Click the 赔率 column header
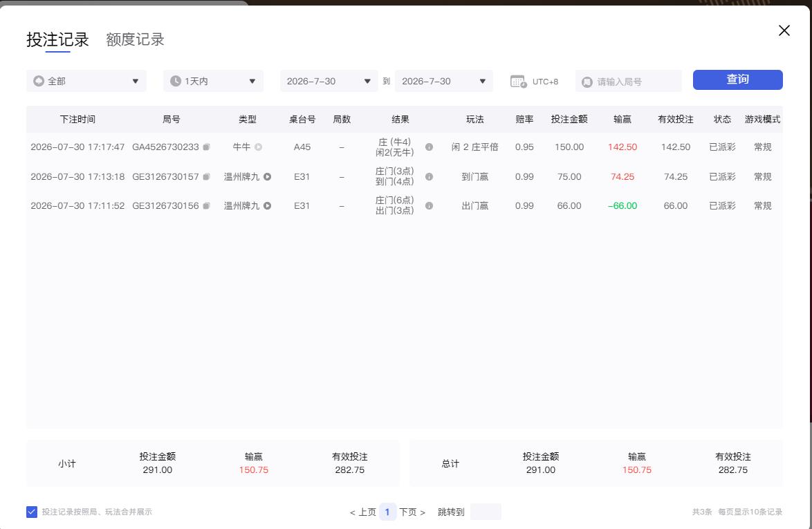Viewport: 812px width, 529px height. click(524, 120)
